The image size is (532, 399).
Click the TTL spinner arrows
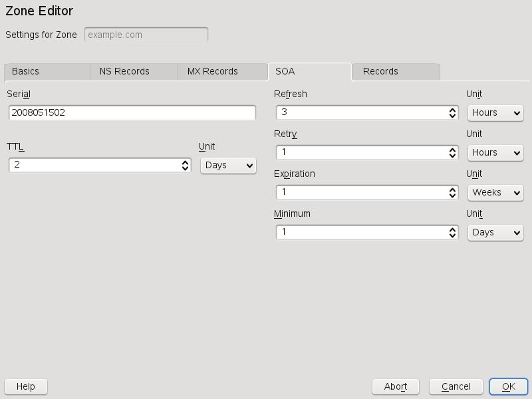[186, 166]
